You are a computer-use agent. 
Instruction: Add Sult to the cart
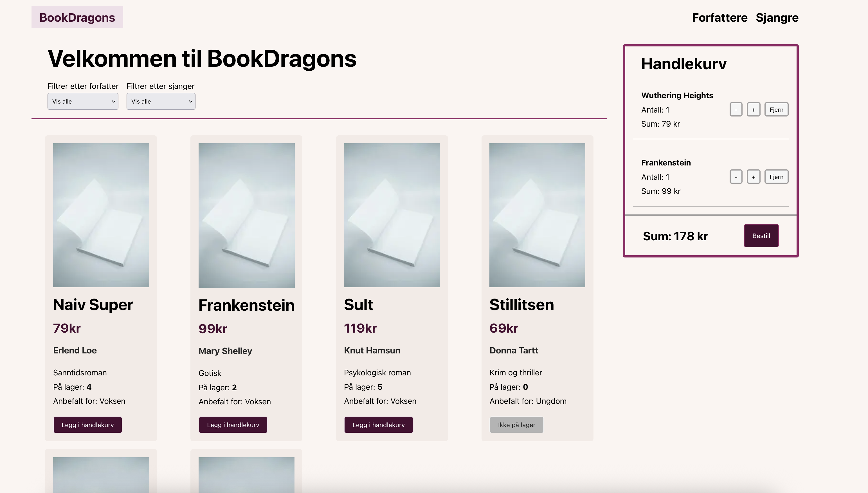pos(378,425)
